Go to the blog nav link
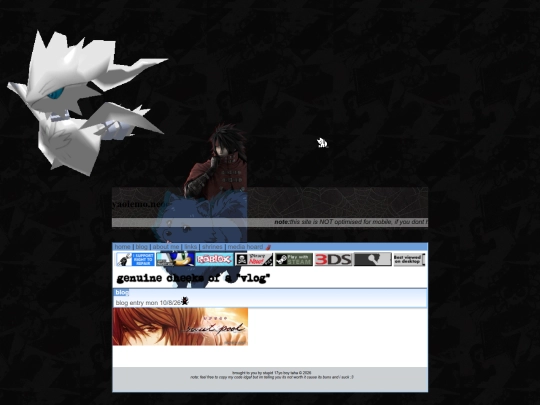 point(141,247)
